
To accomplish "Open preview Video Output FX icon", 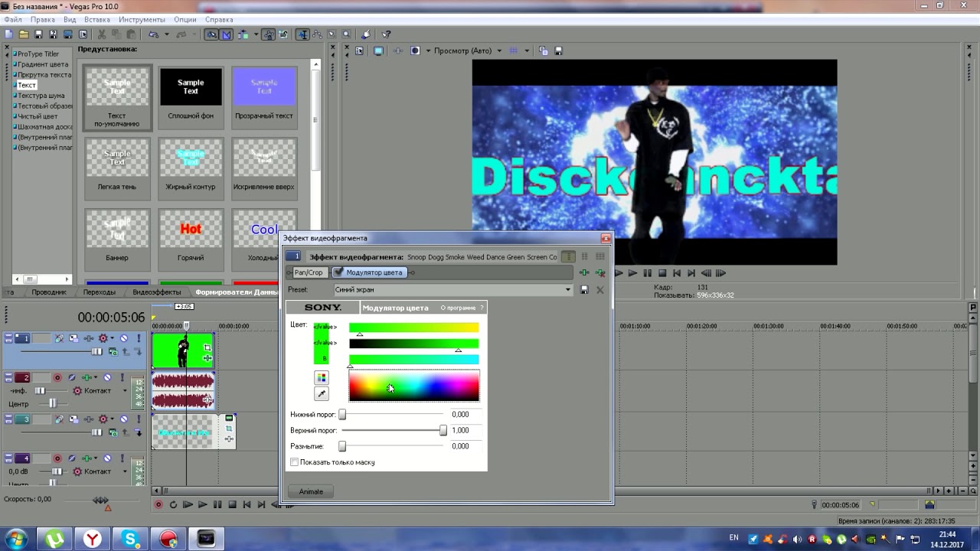I will pyautogui.click(x=397, y=51).
